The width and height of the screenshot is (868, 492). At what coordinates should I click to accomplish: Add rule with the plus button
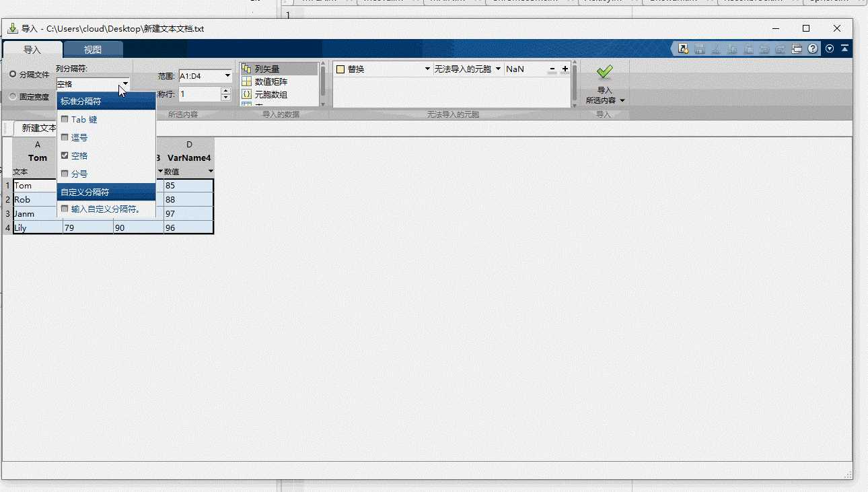pos(565,69)
